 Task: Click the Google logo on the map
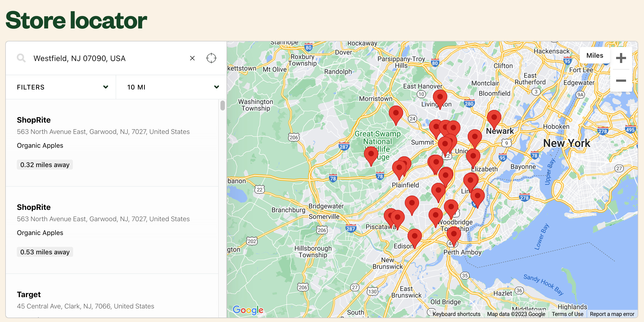(248, 310)
